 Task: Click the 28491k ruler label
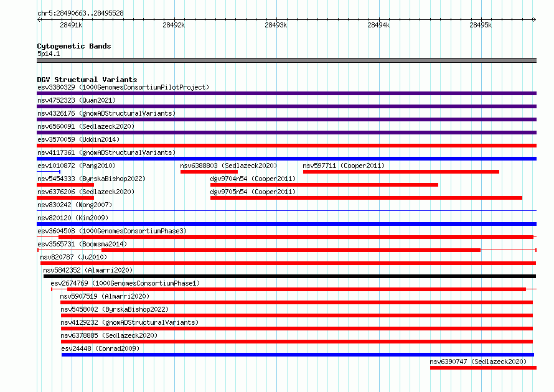tap(71, 25)
